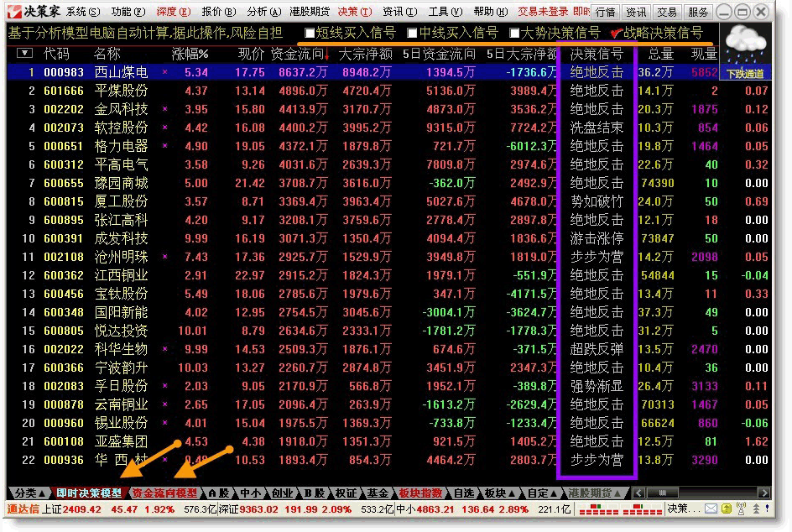Click the blue exclamation icon in status bar
Screen dimensions: 792x532
coord(767,509)
